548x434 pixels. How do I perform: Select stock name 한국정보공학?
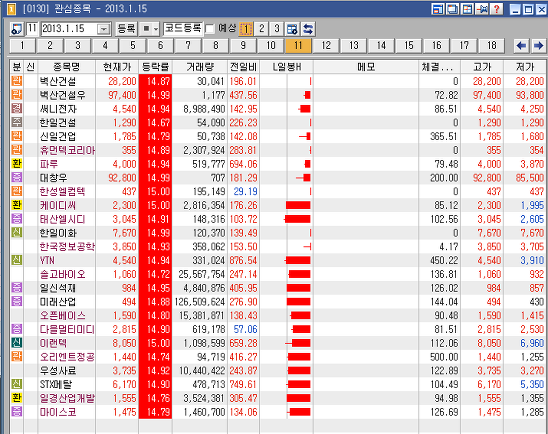(x=67, y=246)
